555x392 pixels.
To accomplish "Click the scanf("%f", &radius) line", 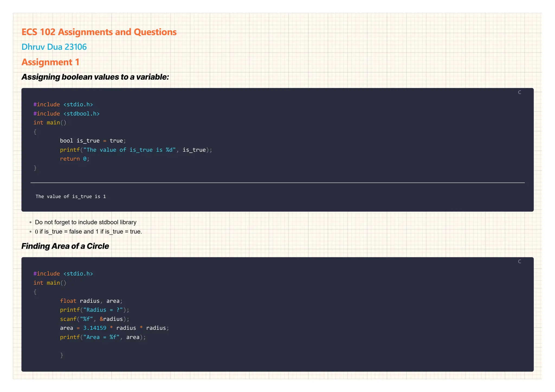I will coord(95,319).
